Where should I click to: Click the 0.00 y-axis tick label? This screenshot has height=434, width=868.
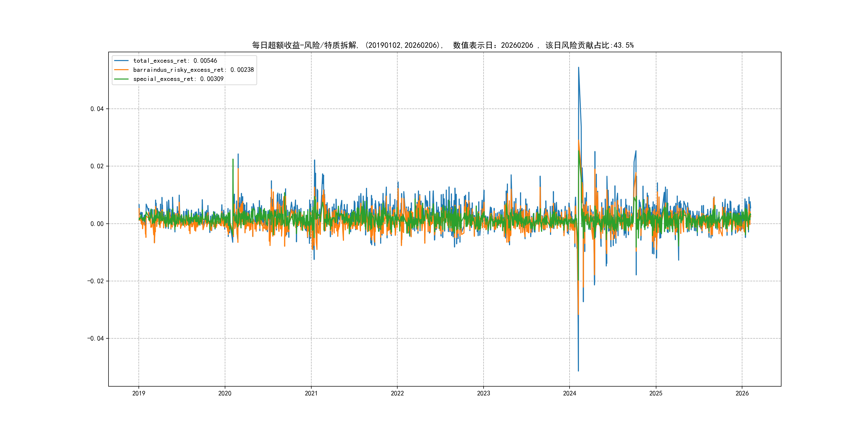[x=97, y=224]
